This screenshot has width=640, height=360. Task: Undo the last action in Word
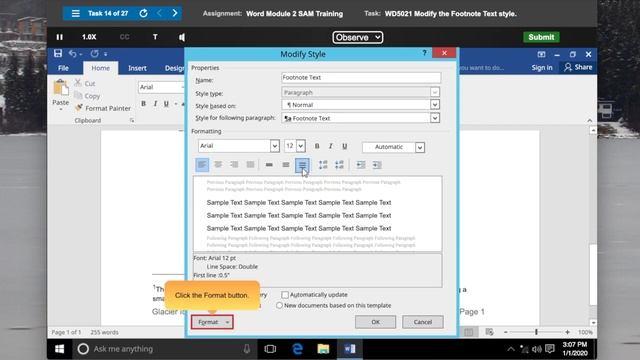(x=73, y=53)
